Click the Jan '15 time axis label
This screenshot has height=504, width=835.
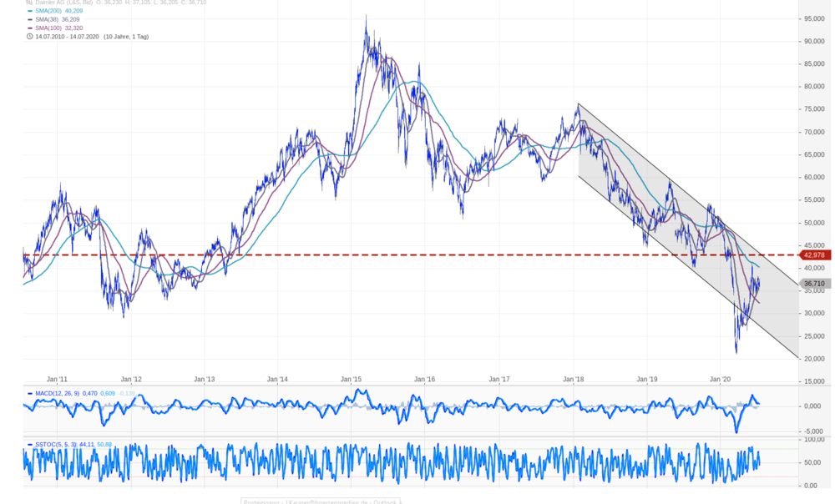[x=351, y=380]
